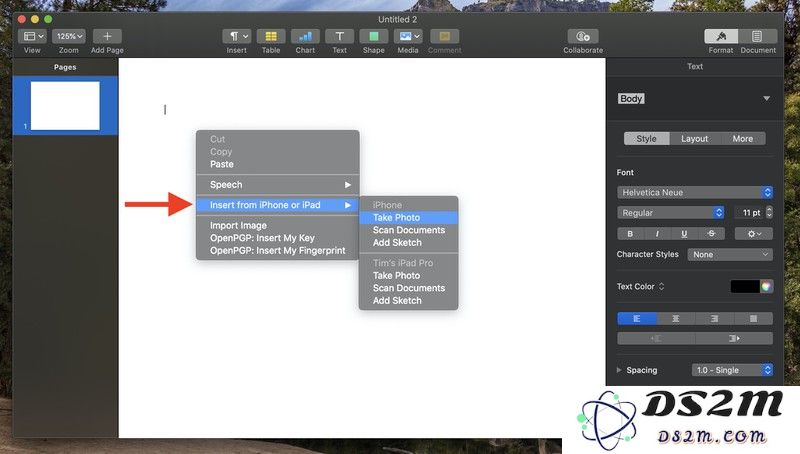Click the Add Page plus button

click(107, 36)
